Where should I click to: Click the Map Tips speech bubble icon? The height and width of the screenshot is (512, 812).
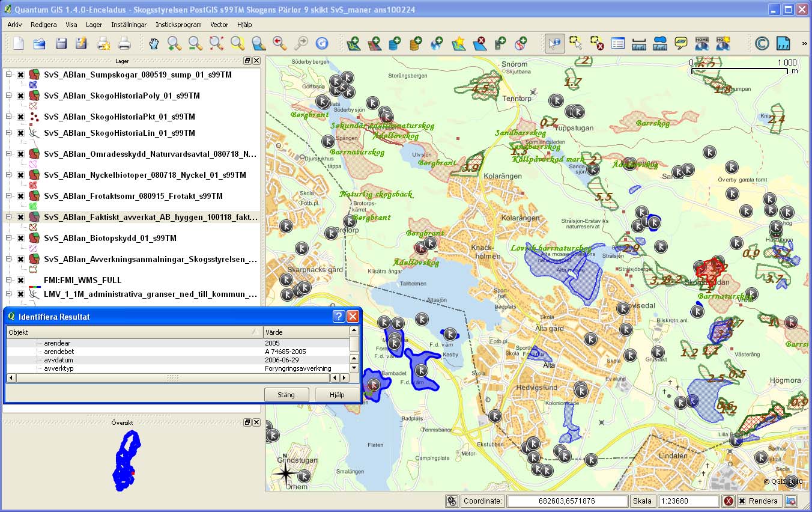coord(681,43)
